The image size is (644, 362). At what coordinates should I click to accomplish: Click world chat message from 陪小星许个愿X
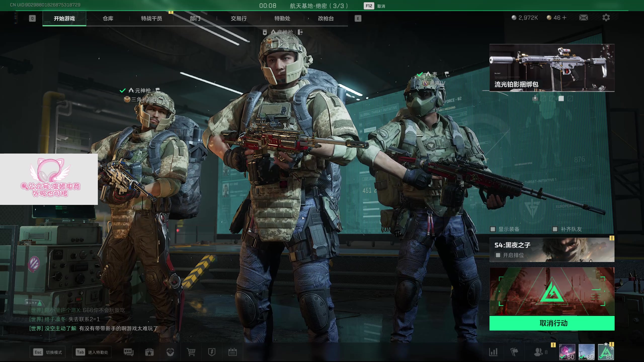pyautogui.click(x=77, y=310)
